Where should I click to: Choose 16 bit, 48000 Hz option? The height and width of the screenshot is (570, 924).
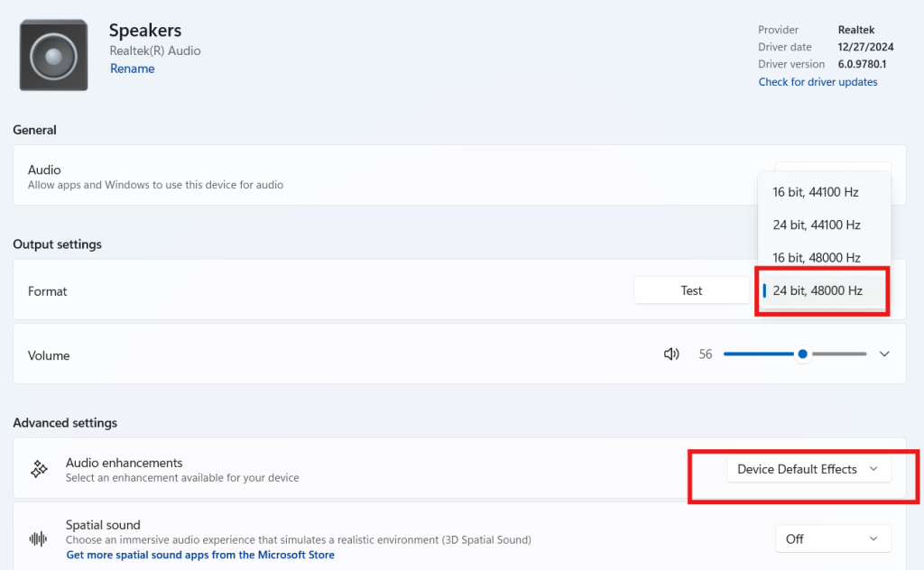816,258
